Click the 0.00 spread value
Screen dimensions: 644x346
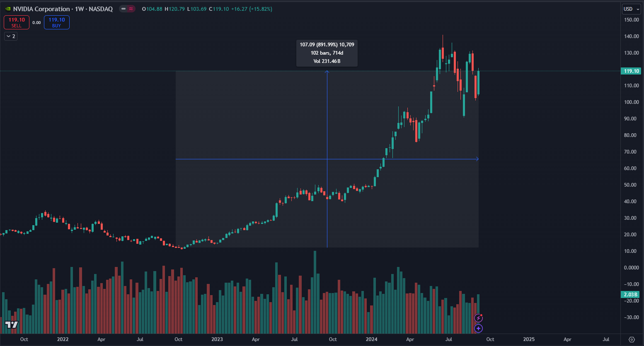tap(36, 23)
